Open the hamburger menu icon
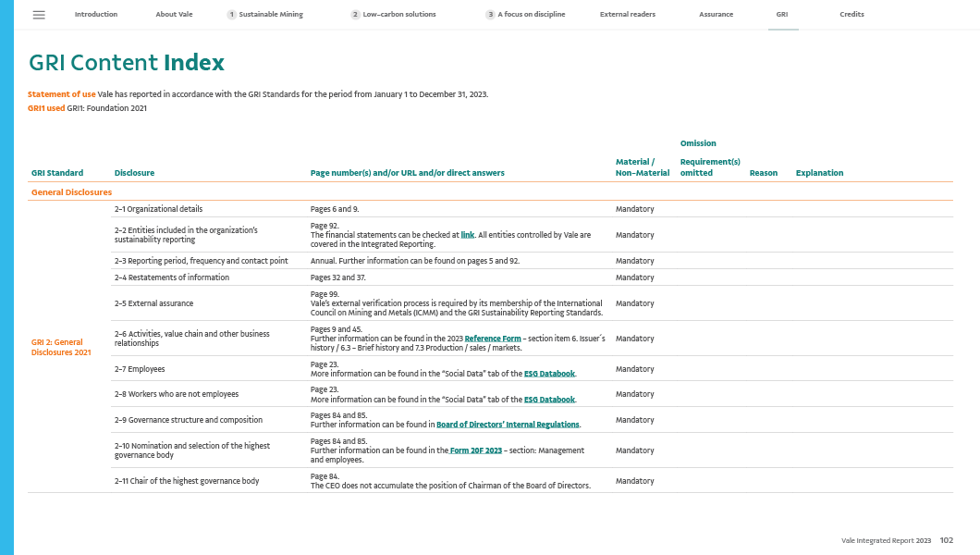 39,15
